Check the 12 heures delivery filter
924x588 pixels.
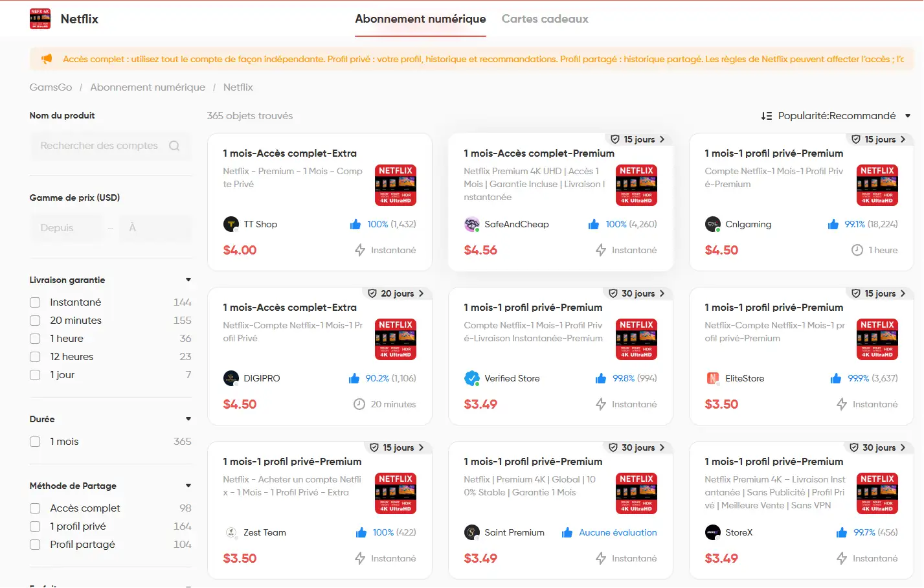pyautogui.click(x=35, y=357)
